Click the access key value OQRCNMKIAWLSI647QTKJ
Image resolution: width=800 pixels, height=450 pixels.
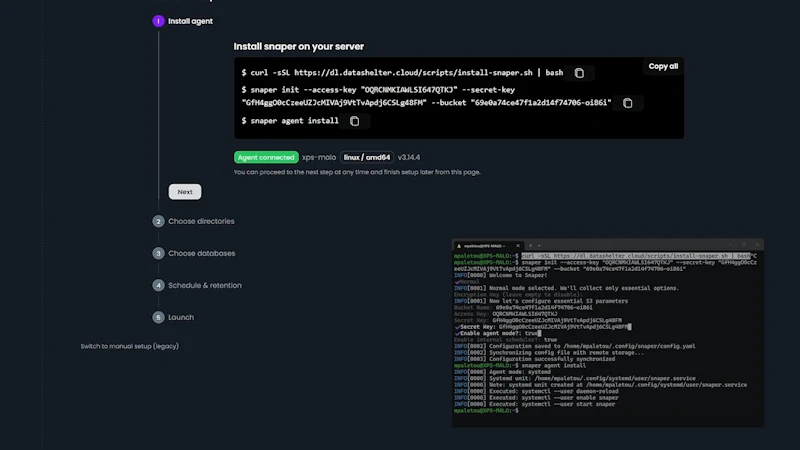pos(409,90)
